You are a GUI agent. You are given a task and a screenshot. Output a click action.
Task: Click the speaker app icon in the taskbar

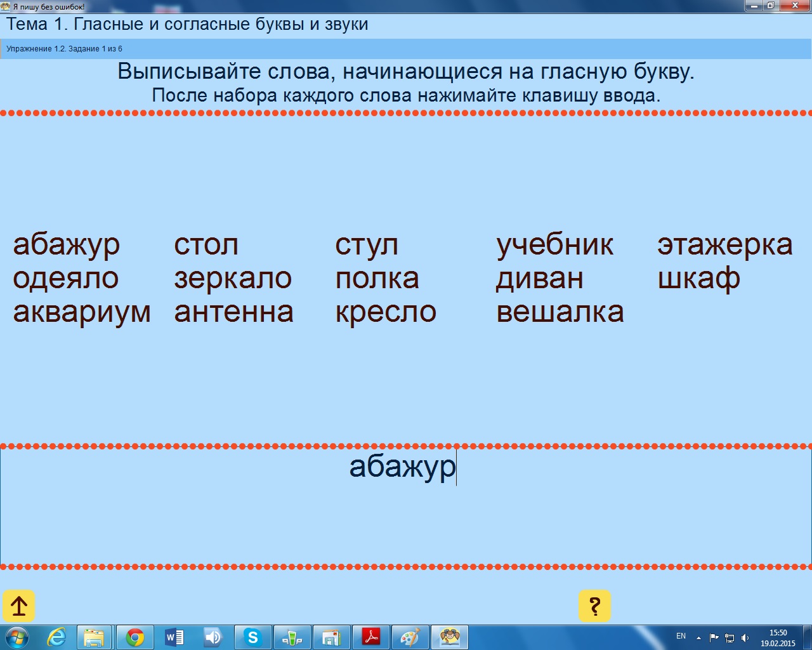[213, 637]
